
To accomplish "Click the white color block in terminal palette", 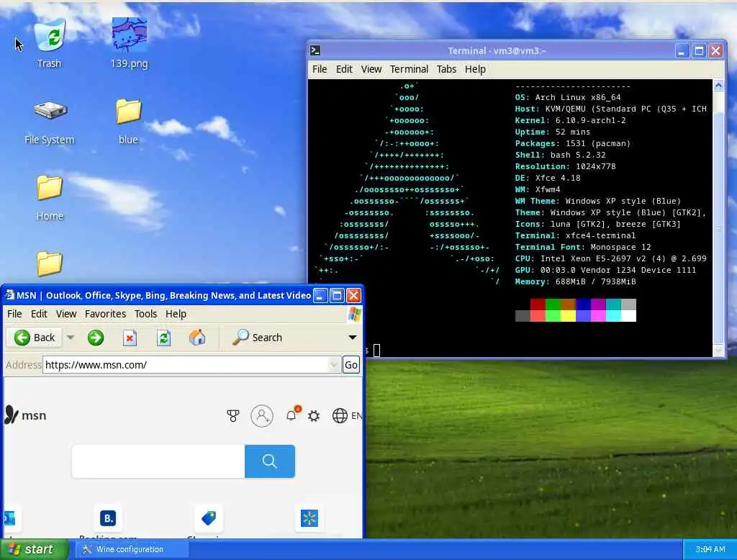I will [x=628, y=316].
